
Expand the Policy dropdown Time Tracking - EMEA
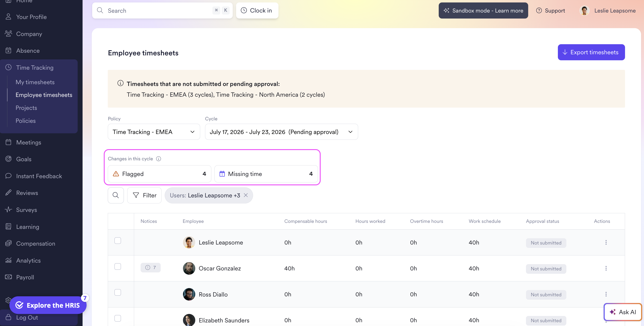(x=154, y=132)
